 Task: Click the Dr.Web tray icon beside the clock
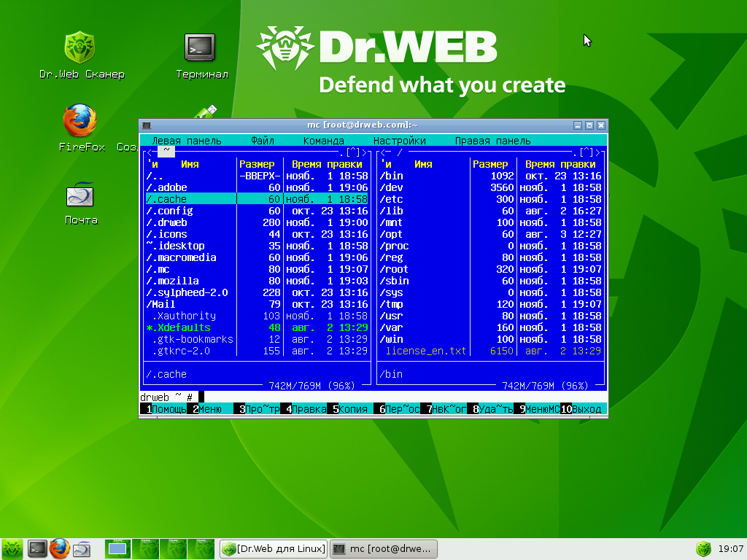click(704, 549)
